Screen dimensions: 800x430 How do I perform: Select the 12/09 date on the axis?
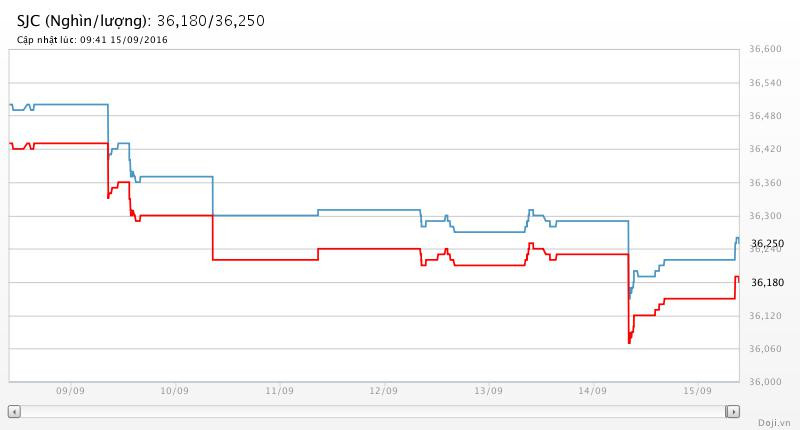click(x=383, y=391)
